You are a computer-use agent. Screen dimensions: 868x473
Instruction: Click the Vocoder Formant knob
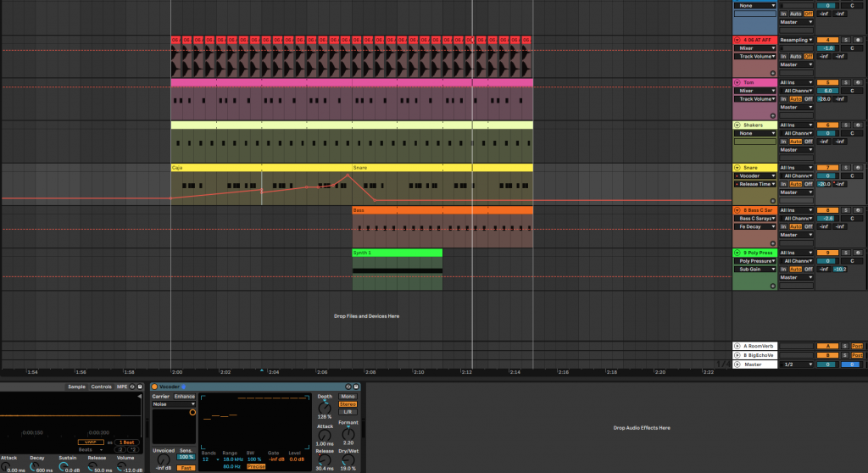(x=348, y=433)
